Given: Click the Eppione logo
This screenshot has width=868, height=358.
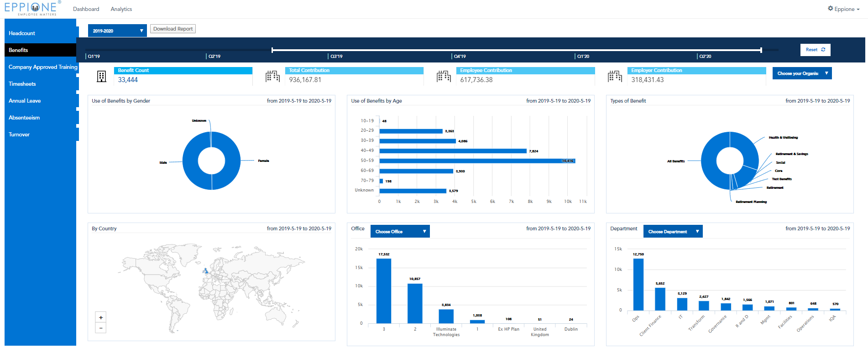Looking at the screenshot, I should [31, 8].
